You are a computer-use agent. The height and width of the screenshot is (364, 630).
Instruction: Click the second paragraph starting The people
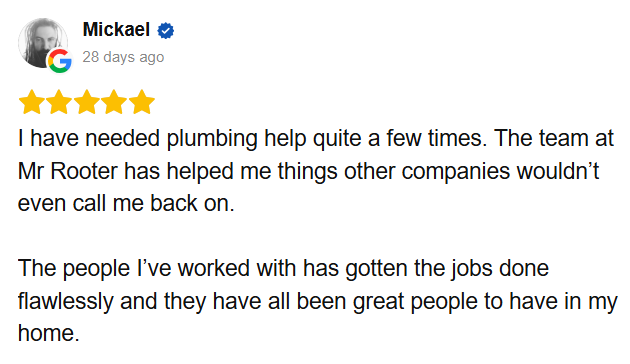click(317, 301)
